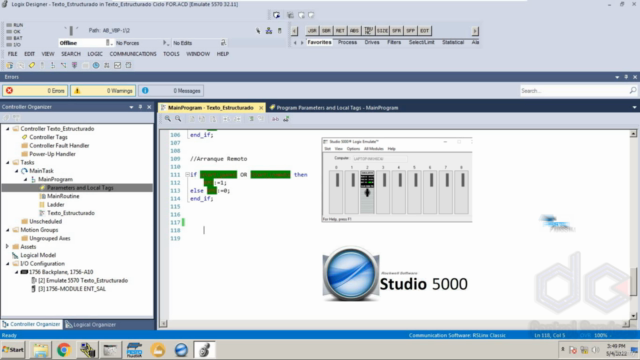Open the TOOLS menu

click(x=171, y=54)
